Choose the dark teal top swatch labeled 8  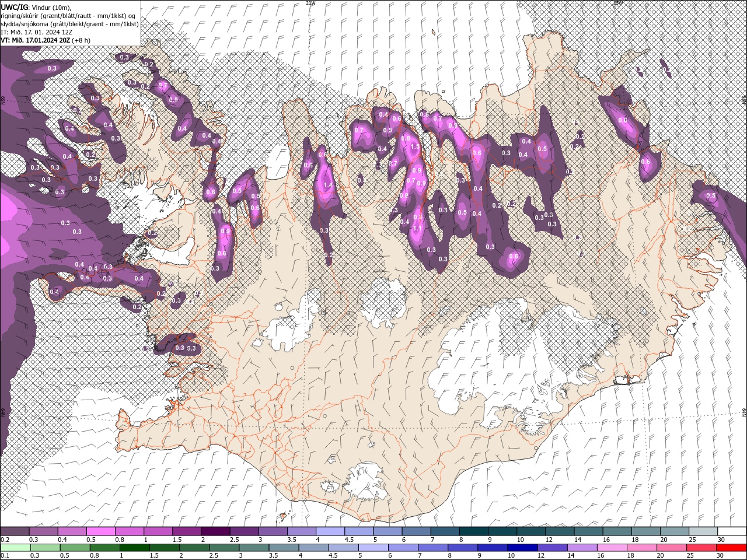pyautogui.click(x=473, y=531)
